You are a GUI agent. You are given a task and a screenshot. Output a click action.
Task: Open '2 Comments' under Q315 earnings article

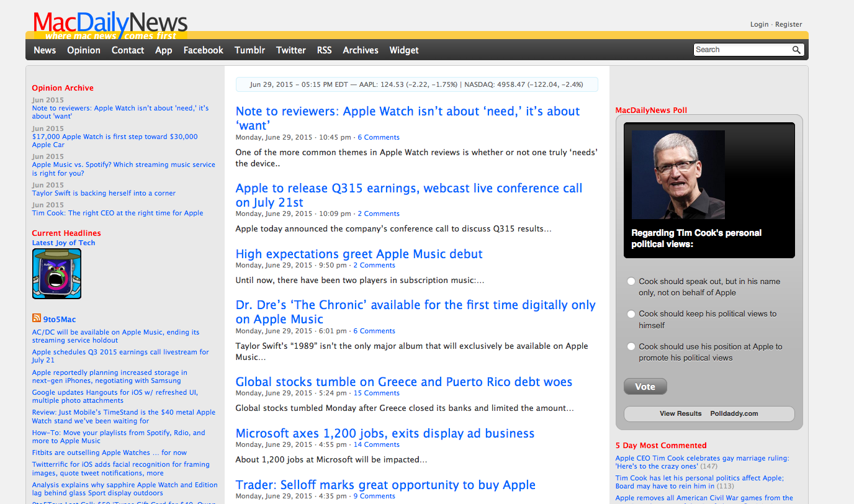tap(378, 214)
